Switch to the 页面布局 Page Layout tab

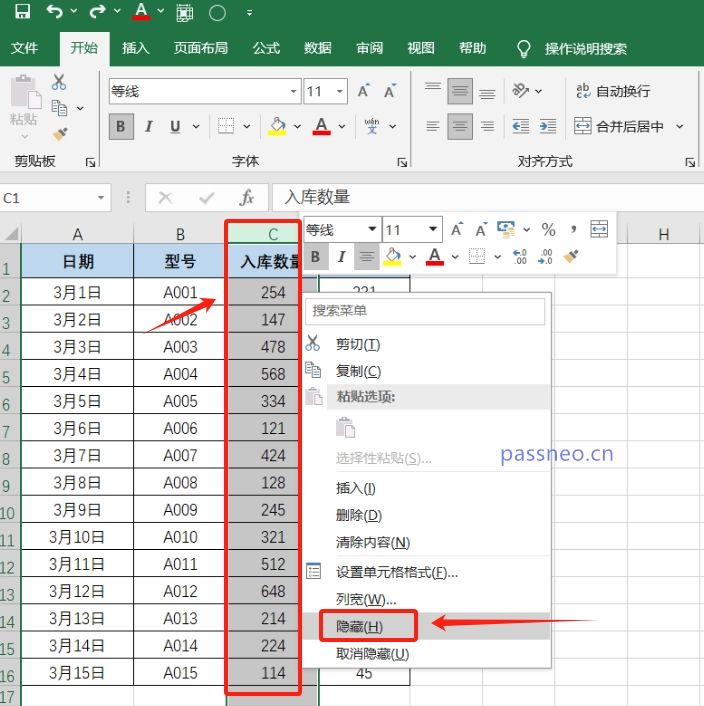[201, 48]
